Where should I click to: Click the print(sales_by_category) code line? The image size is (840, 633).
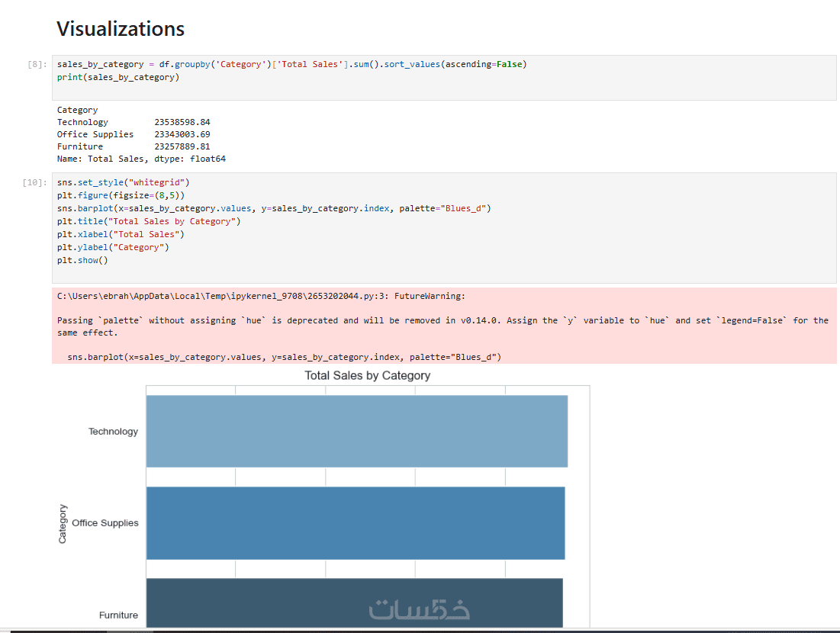pyautogui.click(x=118, y=78)
